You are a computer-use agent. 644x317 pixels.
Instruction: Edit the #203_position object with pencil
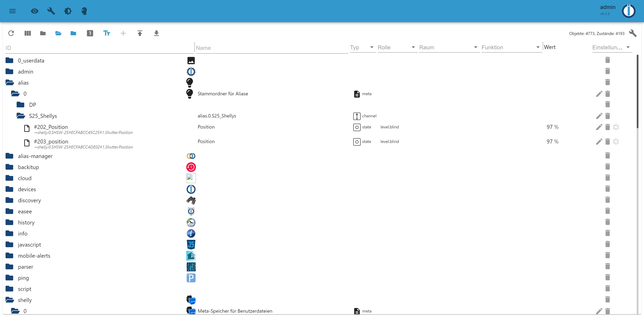coord(599,142)
